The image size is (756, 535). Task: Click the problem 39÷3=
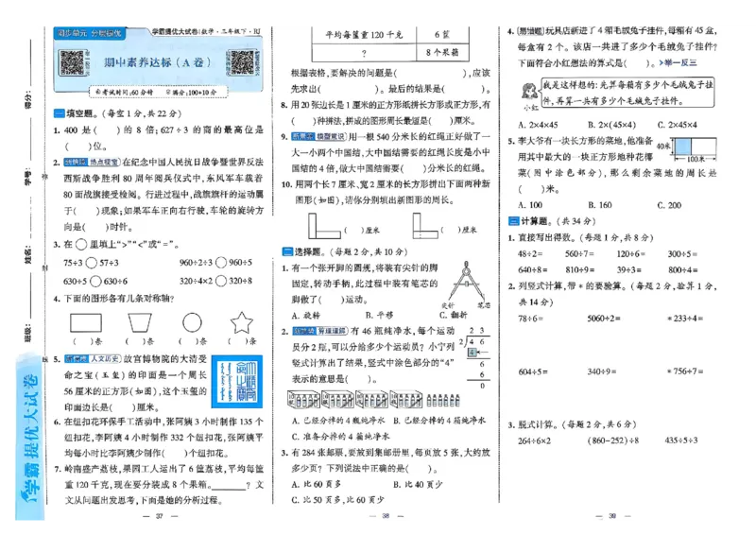click(629, 270)
